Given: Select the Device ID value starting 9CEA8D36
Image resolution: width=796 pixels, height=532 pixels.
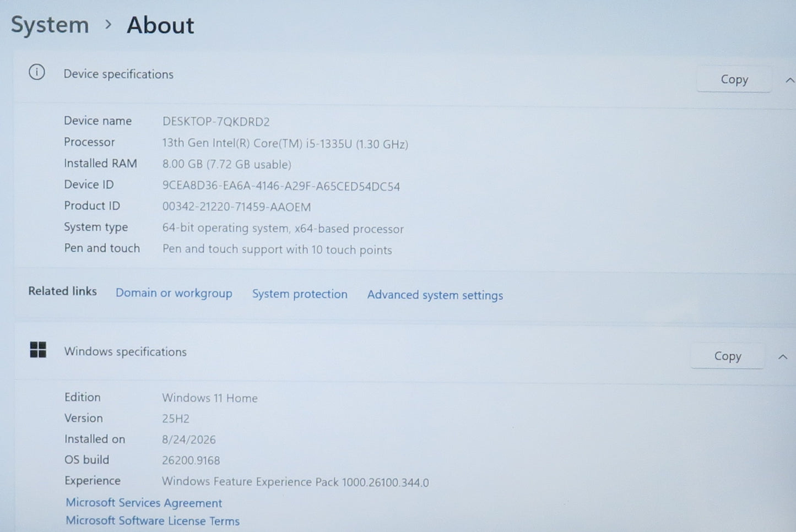Looking at the screenshot, I should 281,186.
